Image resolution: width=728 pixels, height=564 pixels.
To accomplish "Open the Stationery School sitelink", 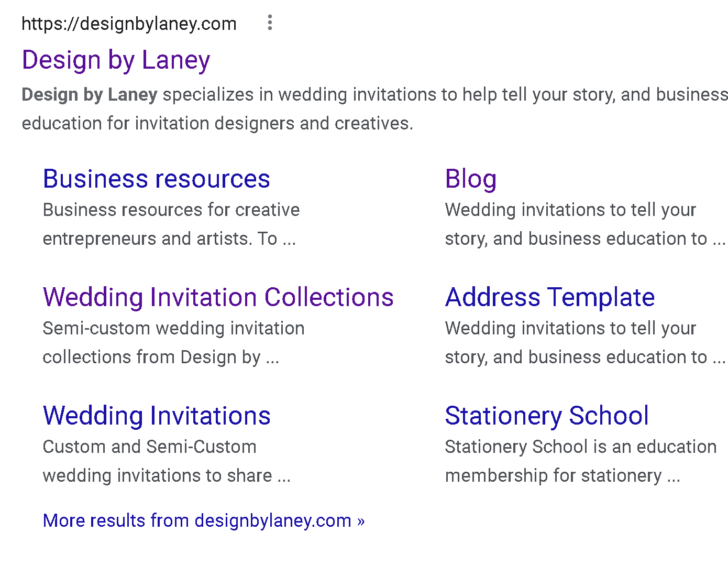I will (x=547, y=416).
